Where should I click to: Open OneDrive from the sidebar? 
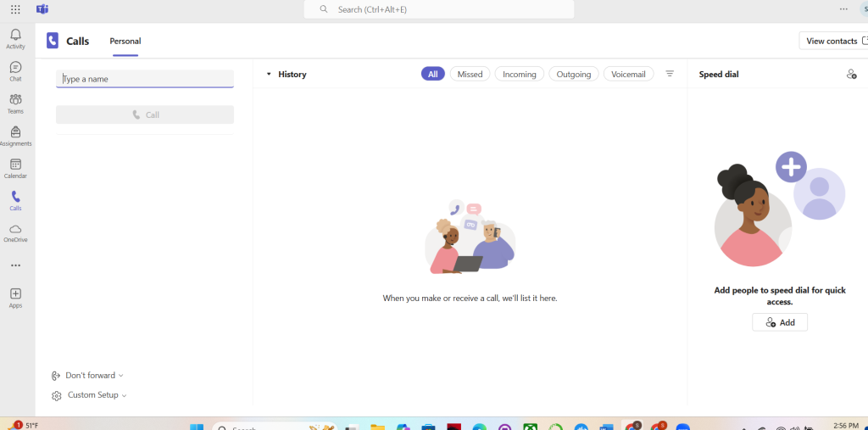(x=15, y=232)
